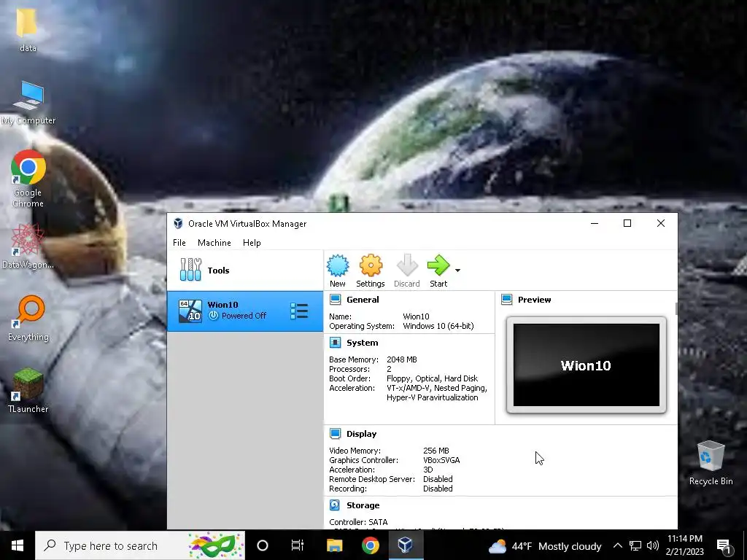The image size is (747, 560).
Task: Select the Wion10 virtual machine entry
Action: [x=245, y=311]
